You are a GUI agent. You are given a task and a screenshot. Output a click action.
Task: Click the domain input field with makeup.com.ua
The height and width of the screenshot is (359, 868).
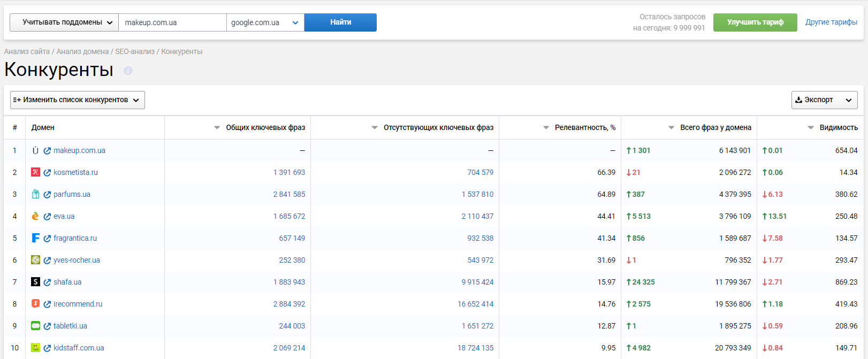pos(172,22)
